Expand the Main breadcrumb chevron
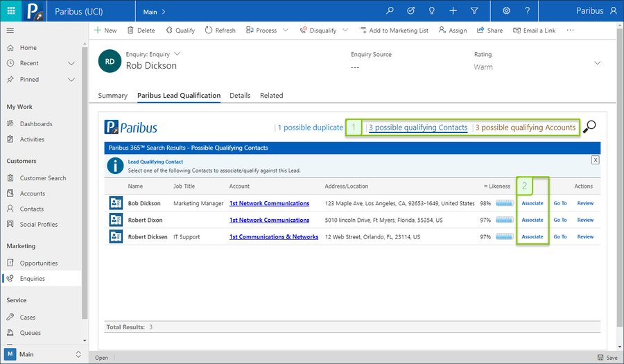This screenshot has height=364, width=624. pyautogui.click(x=164, y=12)
